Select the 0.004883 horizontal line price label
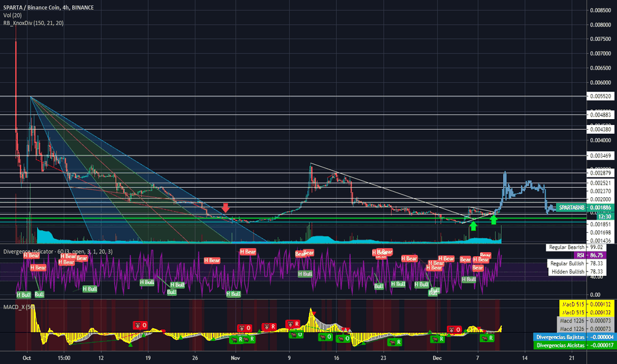 click(x=600, y=115)
